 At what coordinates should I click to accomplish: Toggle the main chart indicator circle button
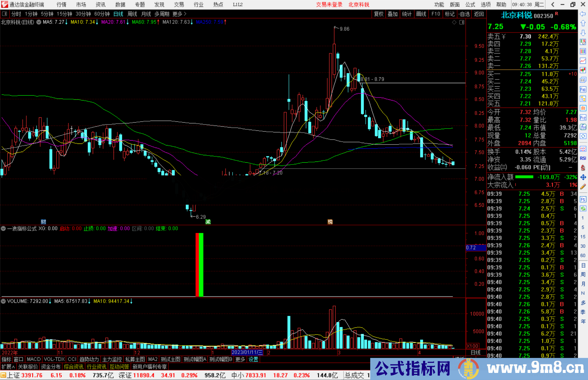pos(39,22)
